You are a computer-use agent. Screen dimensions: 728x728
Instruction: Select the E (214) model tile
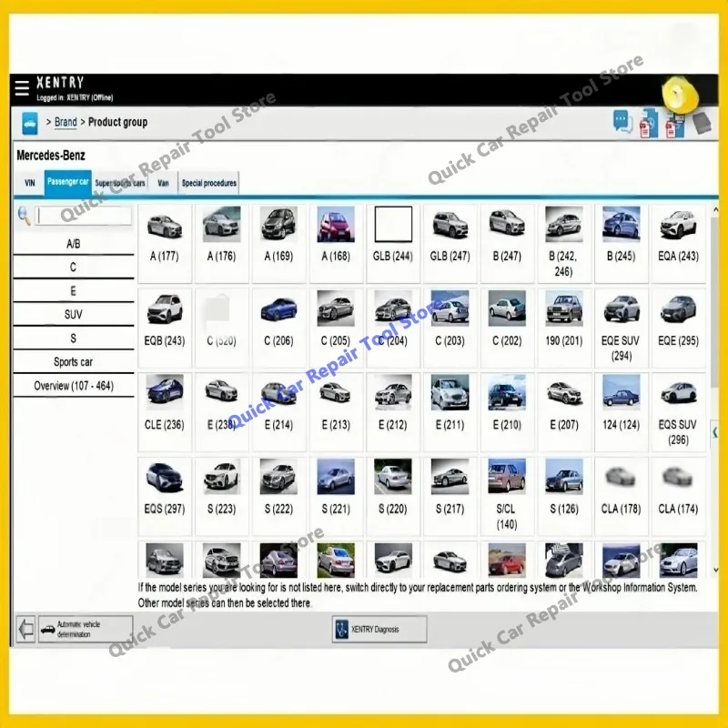(x=278, y=412)
